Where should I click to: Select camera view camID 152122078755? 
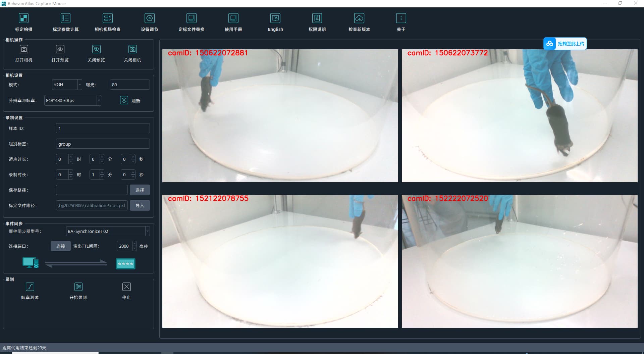pos(280,261)
